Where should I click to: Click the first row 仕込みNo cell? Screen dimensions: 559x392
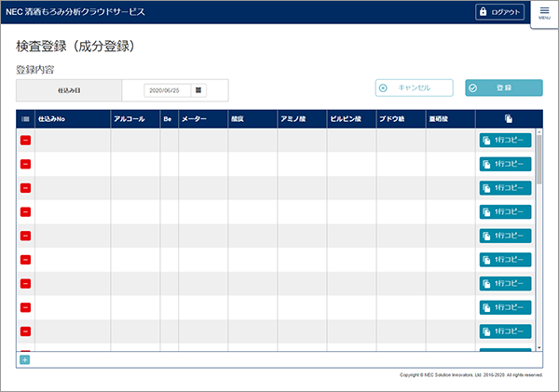coord(72,141)
